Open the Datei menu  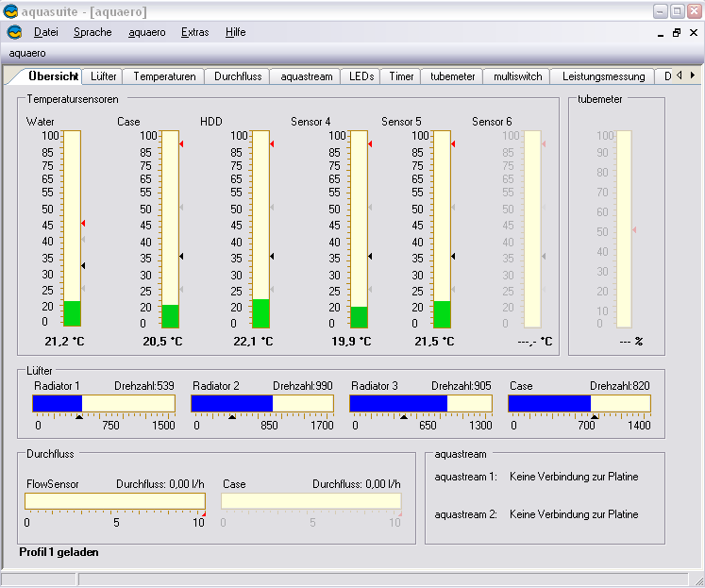coord(45,32)
